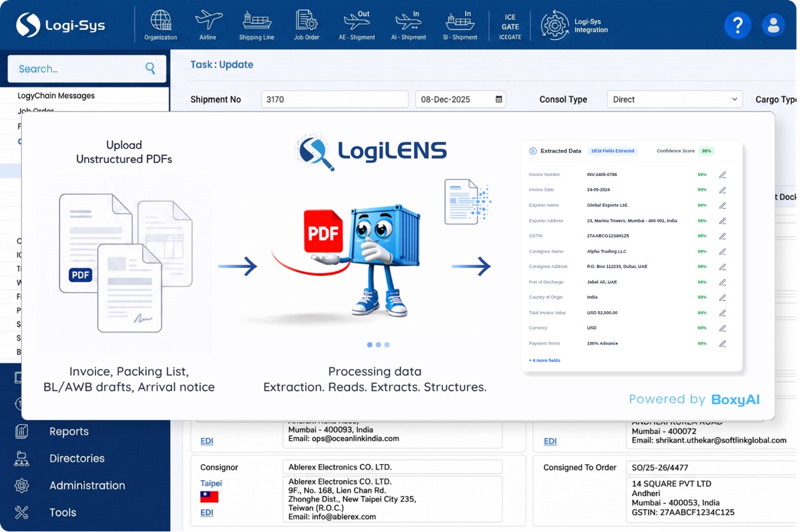Click the Tools sidebar icon
This screenshot has height=532, width=800.
(22, 513)
